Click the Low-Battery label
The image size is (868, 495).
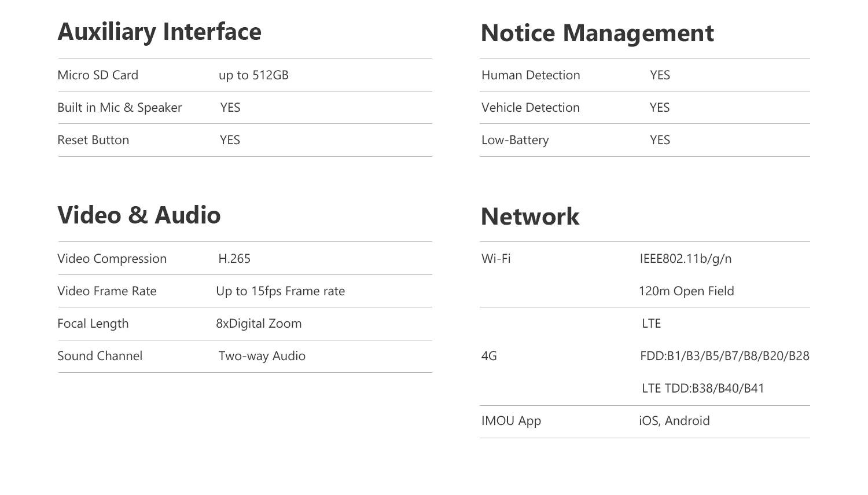515,140
